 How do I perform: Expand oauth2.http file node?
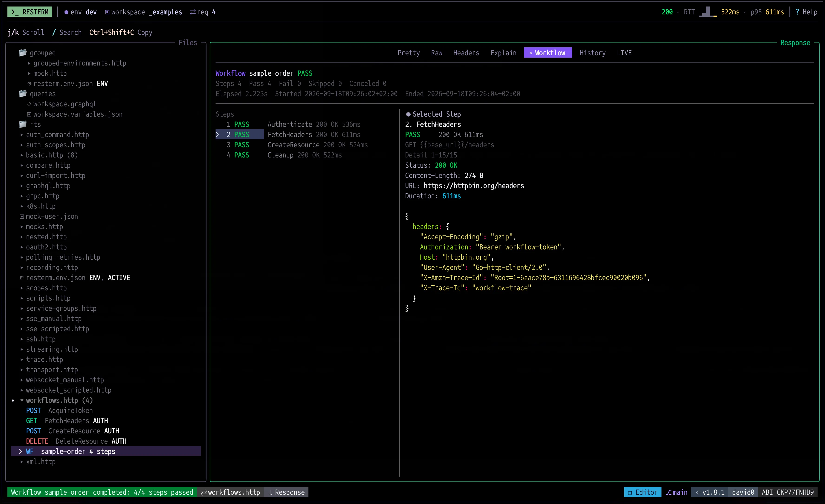22,247
